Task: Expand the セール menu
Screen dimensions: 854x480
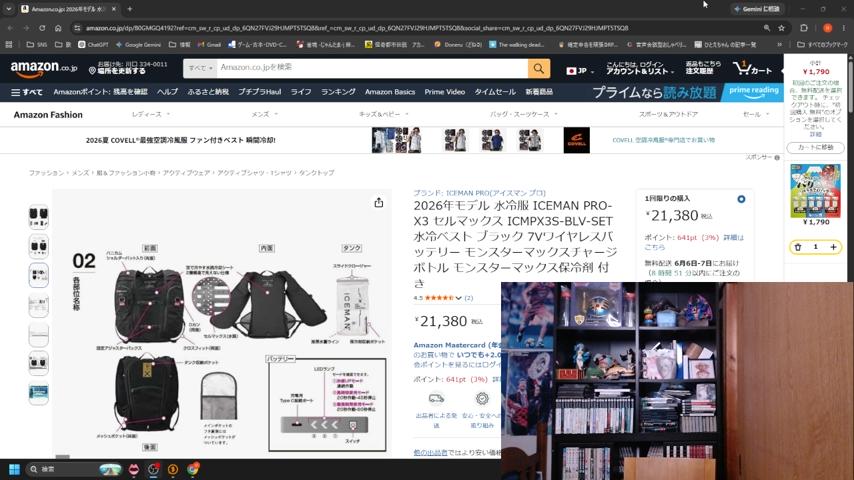Action: (756, 114)
